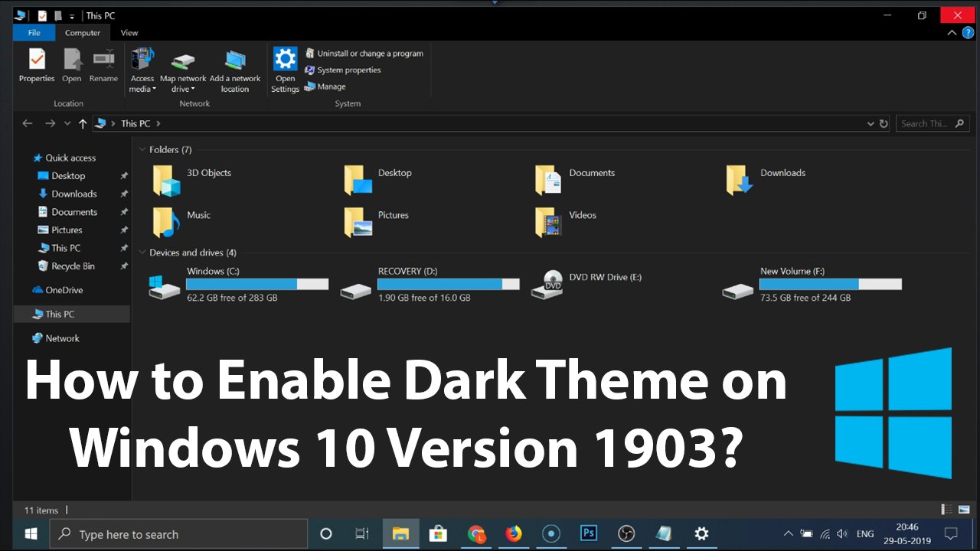This screenshot has height=551, width=980.
Task: Open Cortana from the taskbar
Action: pos(325,534)
